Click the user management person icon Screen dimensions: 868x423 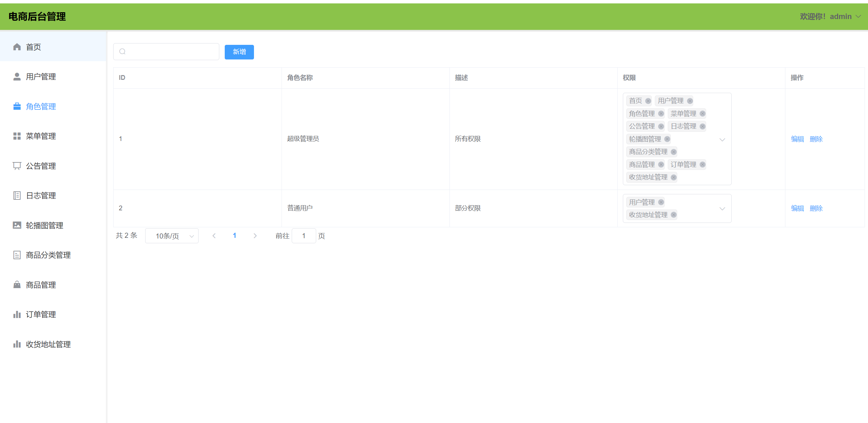[17, 77]
